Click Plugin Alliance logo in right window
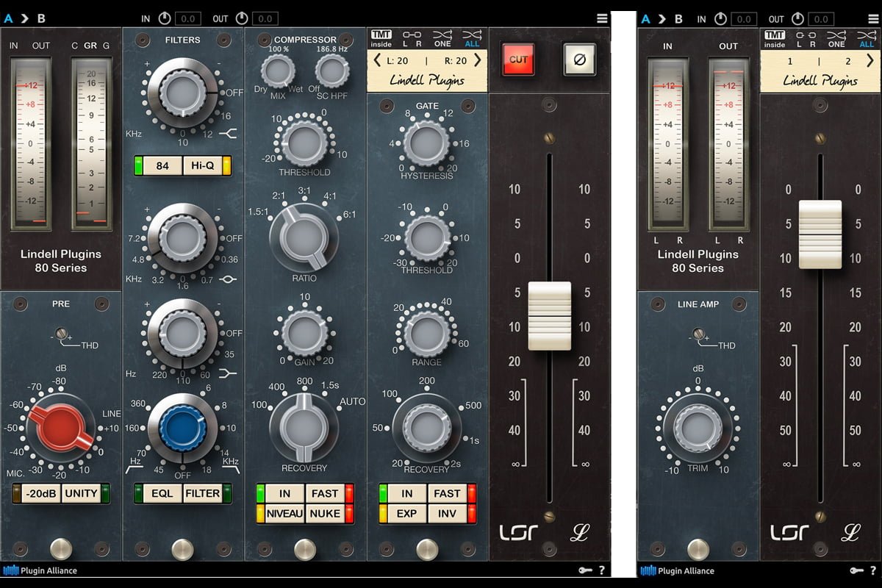Screen dimensions: 882x588 click(678, 570)
